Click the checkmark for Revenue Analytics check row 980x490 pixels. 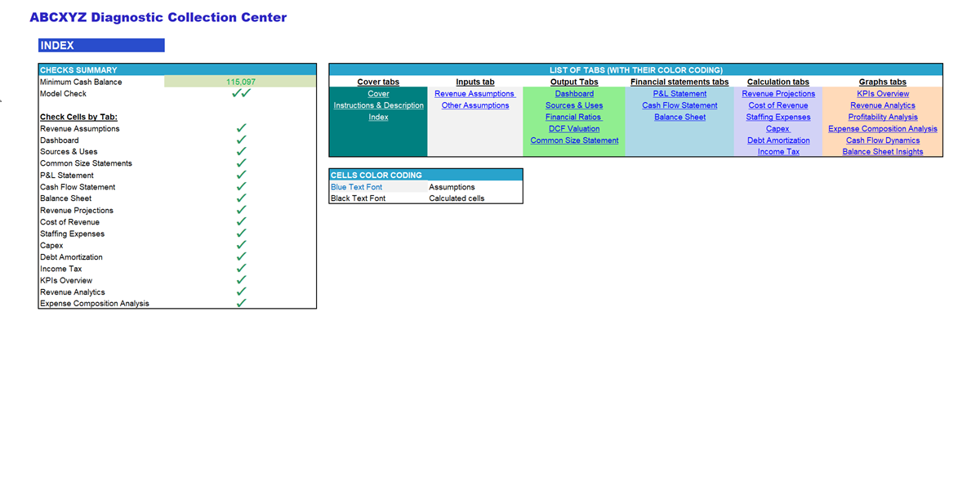click(241, 292)
